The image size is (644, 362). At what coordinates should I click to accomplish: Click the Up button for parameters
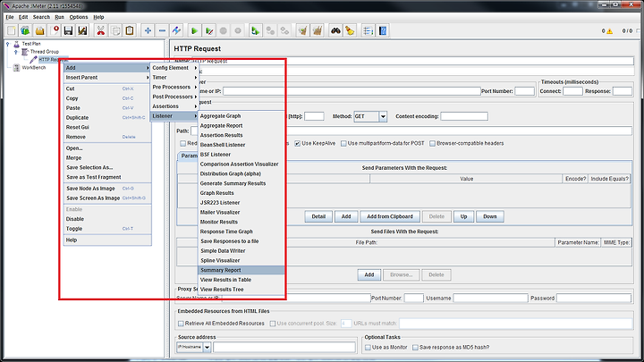pos(463,216)
